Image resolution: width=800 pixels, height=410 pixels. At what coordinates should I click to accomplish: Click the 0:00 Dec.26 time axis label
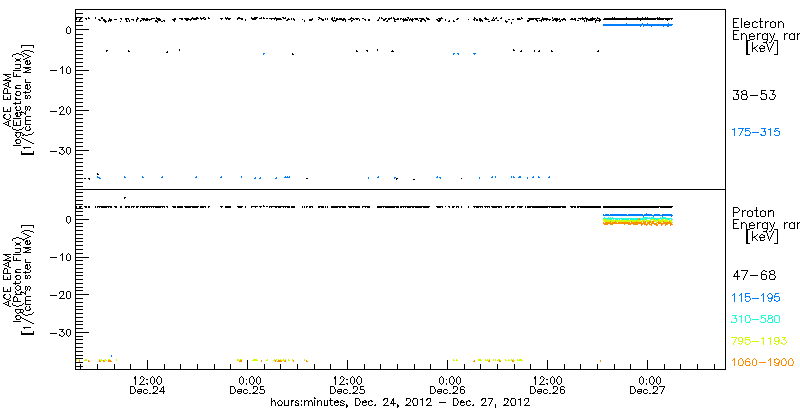(x=447, y=385)
